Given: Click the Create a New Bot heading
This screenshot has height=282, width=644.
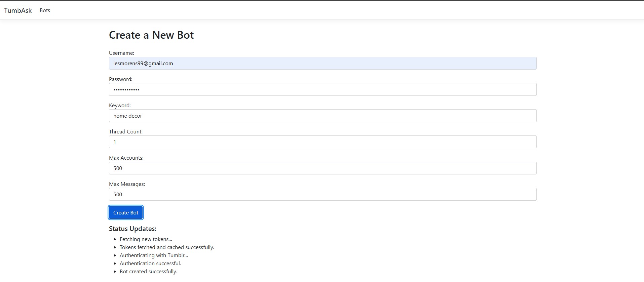Looking at the screenshot, I should coord(151,35).
